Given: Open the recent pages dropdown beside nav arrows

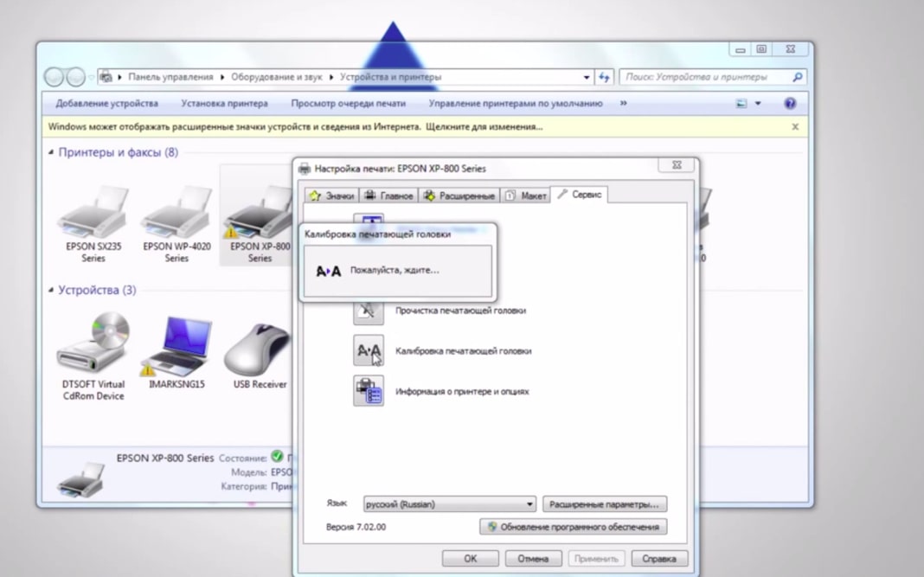Looking at the screenshot, I should (x=92, y=77).
